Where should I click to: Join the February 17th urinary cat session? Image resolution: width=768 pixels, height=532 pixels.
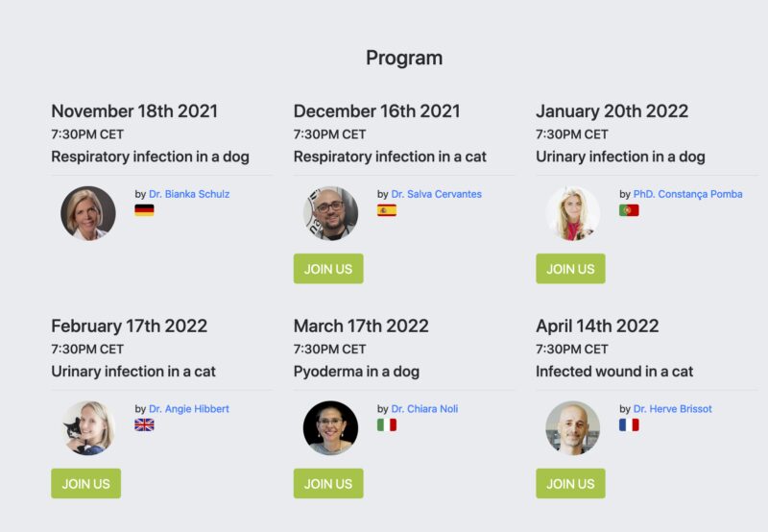85,484
